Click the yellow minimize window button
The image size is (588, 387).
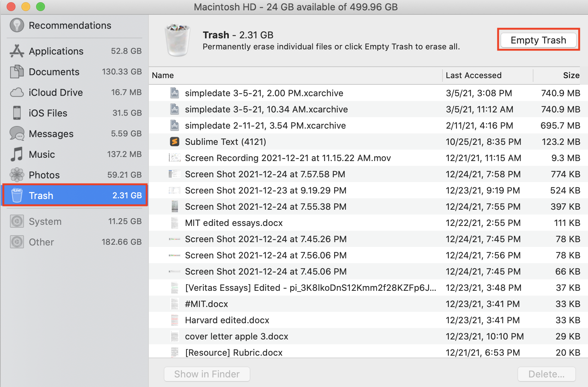tap(26, 7)
